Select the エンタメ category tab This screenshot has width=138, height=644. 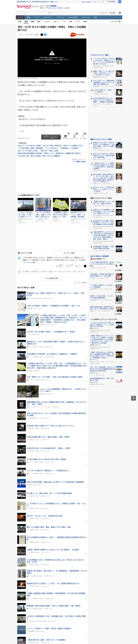coord(47,21)
